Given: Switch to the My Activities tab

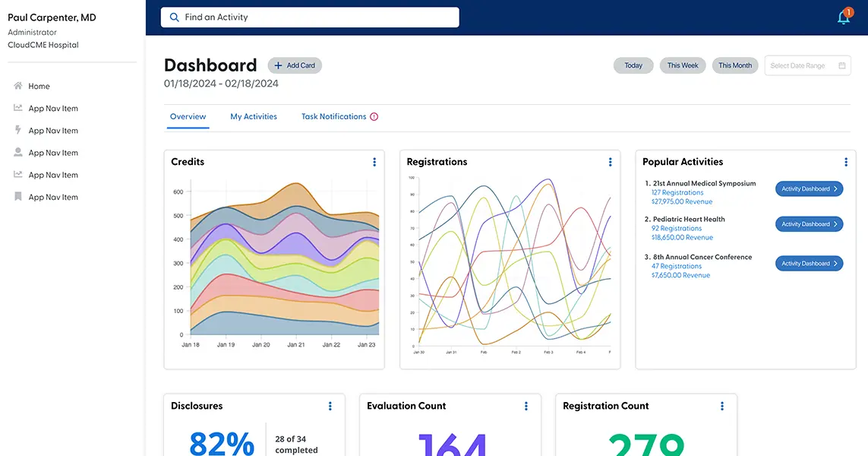Looking at the screenshot, I should click(x=254, y=117).
